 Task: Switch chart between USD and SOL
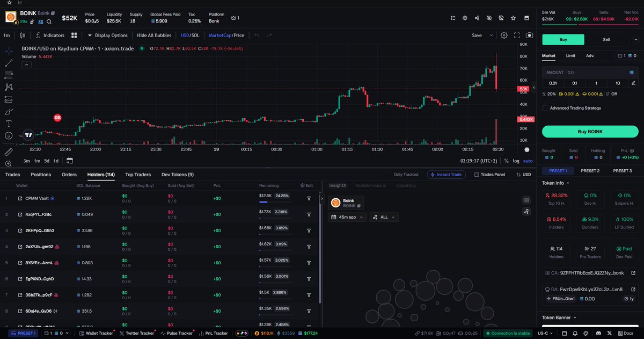(190, 35)
